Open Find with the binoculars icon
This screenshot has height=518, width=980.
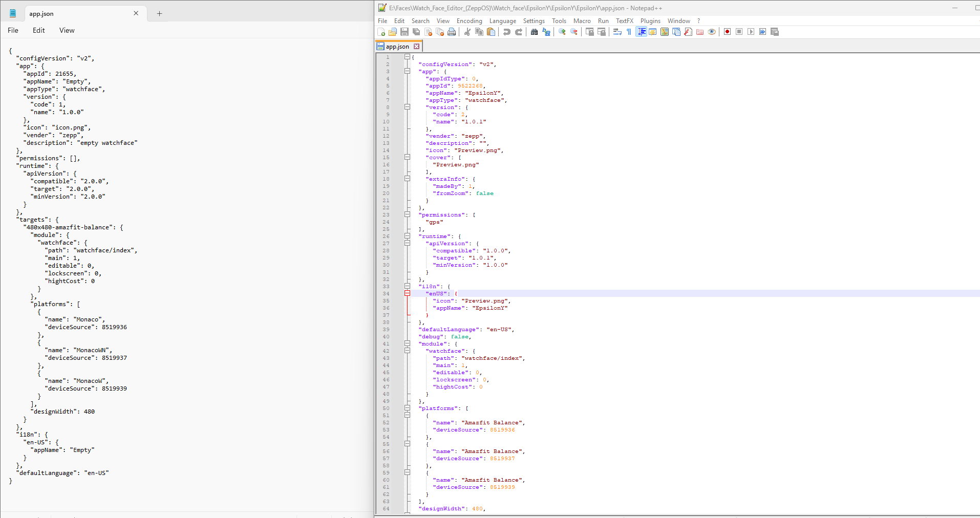point(534,32)
